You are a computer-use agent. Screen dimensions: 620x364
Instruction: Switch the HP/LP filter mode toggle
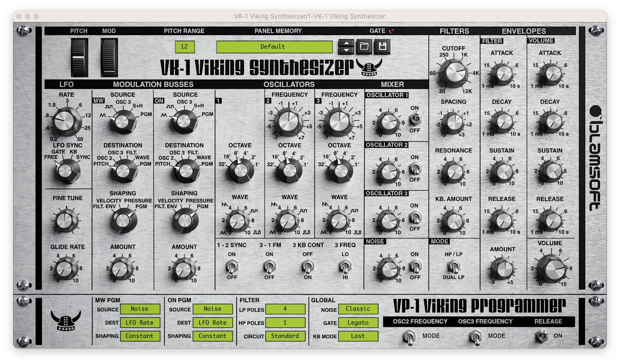[x=453, y=266]
